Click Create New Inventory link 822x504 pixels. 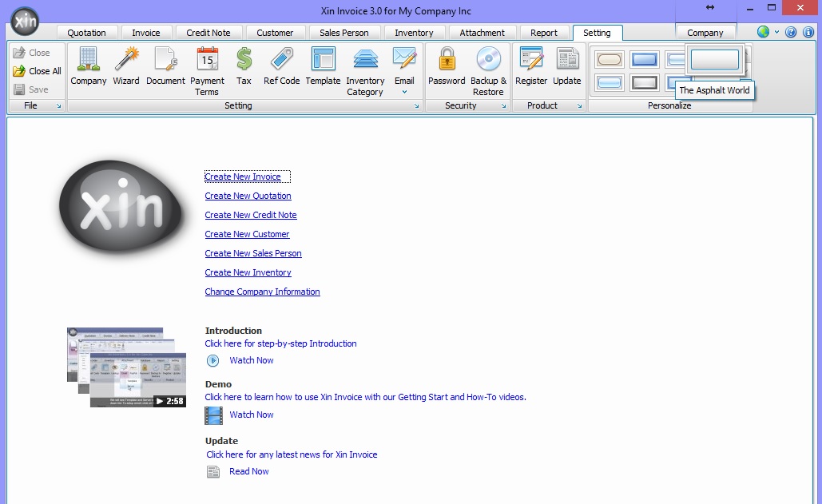[248, 272]
